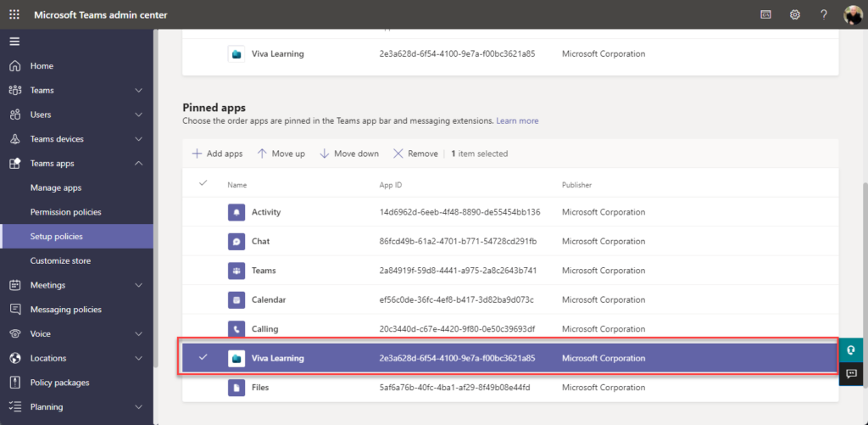Click the Viva Learning icon in selected row
This screenshot has width=868, height=425.
coord(236,359)
